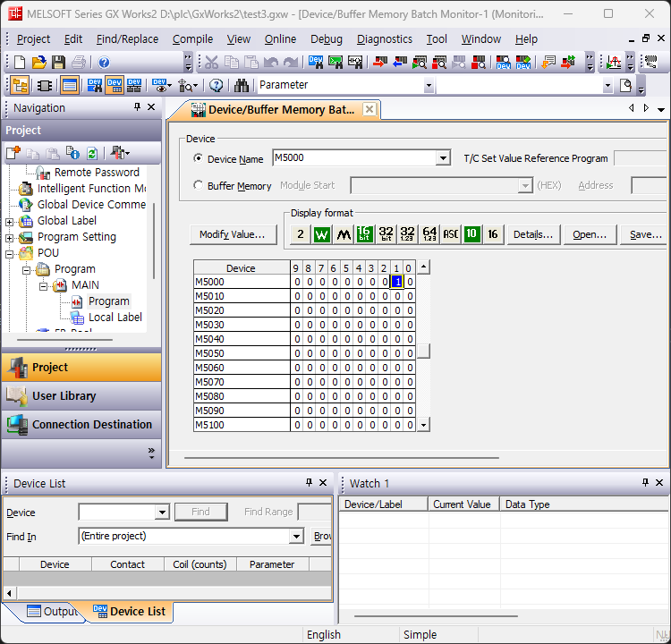The width and height of the screenshot is (671, 644).
Task: Open the Online menu
Action: (280, 39)
